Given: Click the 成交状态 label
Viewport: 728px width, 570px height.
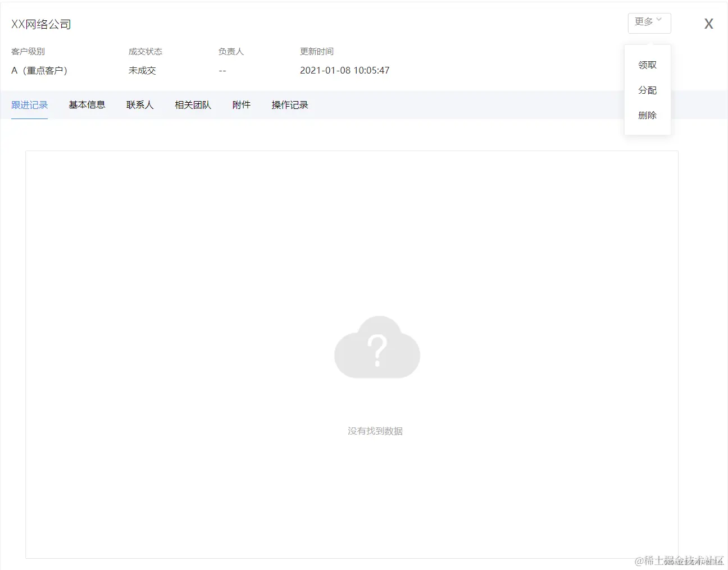Looking at the screenshot, I should 145,52.
